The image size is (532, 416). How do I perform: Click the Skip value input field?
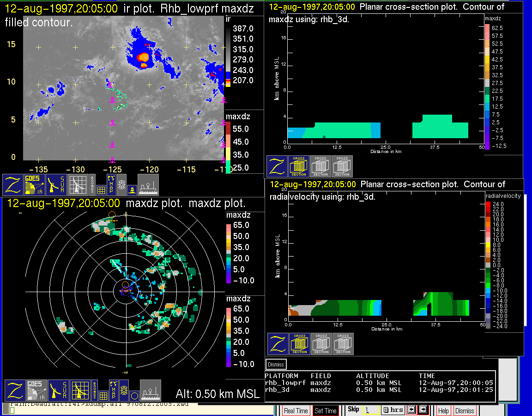(x=370, y=410)
